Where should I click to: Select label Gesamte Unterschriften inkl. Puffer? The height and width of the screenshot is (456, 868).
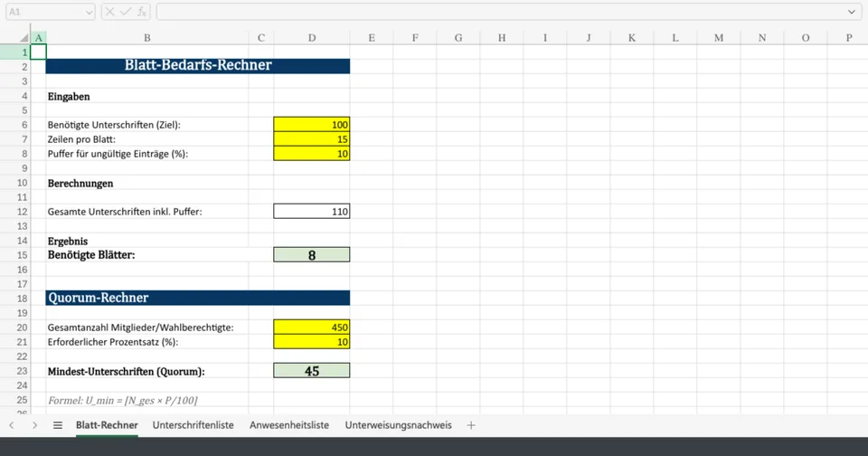pos(125,211)
